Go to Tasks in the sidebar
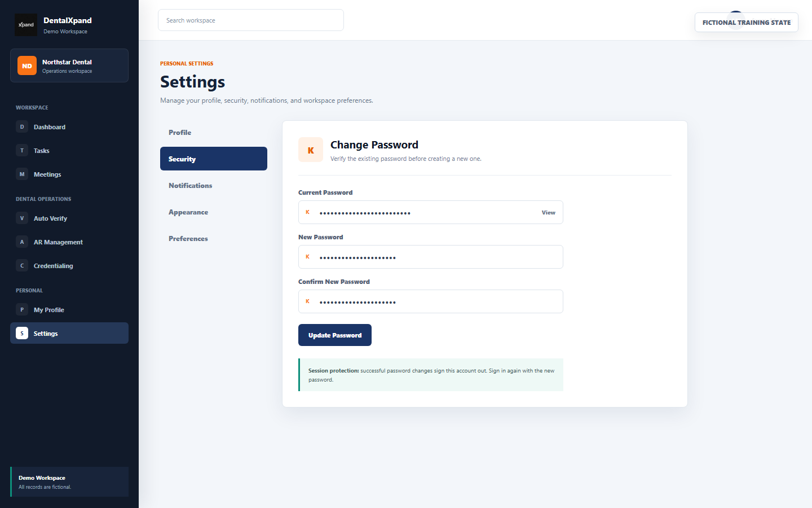This screenshot has height=508, width=812. point(69,151)
